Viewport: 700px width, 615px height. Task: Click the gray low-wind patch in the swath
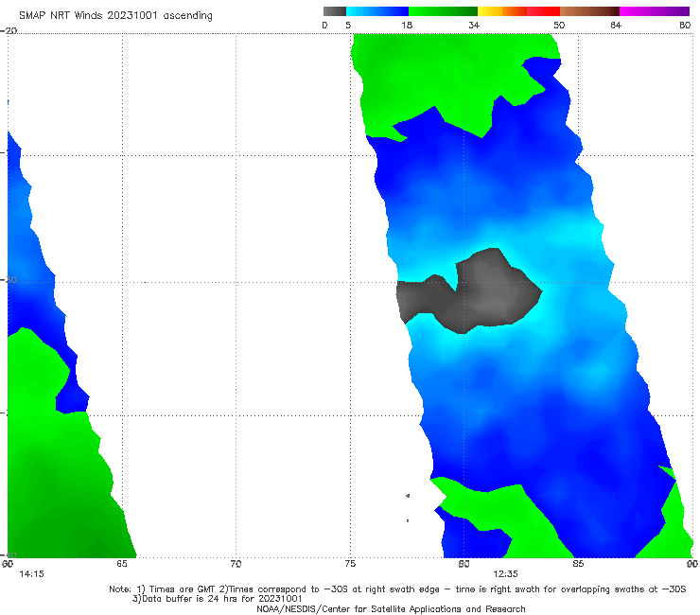486,292
